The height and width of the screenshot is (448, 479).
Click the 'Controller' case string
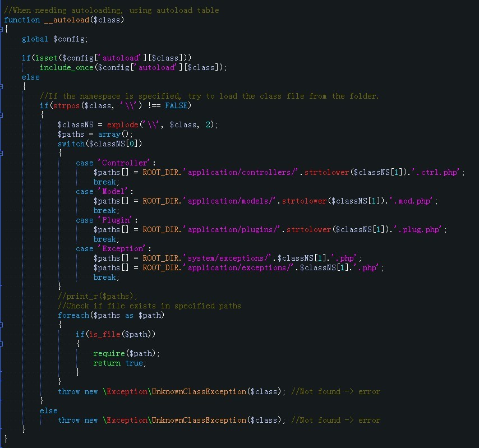pos(124,163)
